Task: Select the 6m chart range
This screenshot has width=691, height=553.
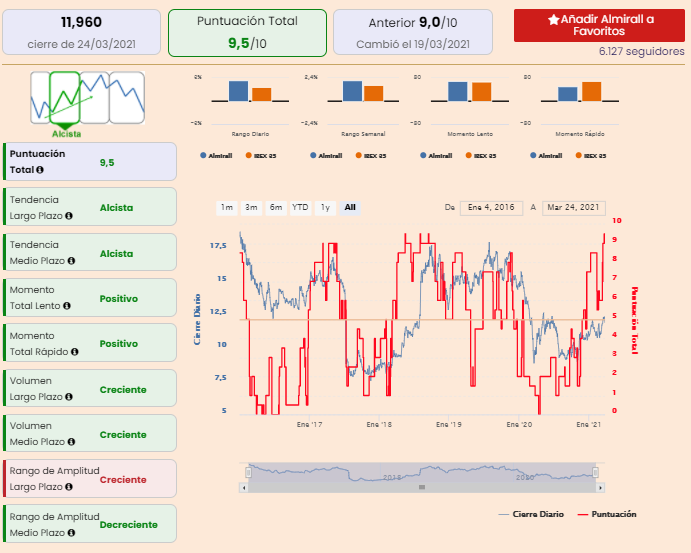Action: pyautogui.click(x=276, y=208)
